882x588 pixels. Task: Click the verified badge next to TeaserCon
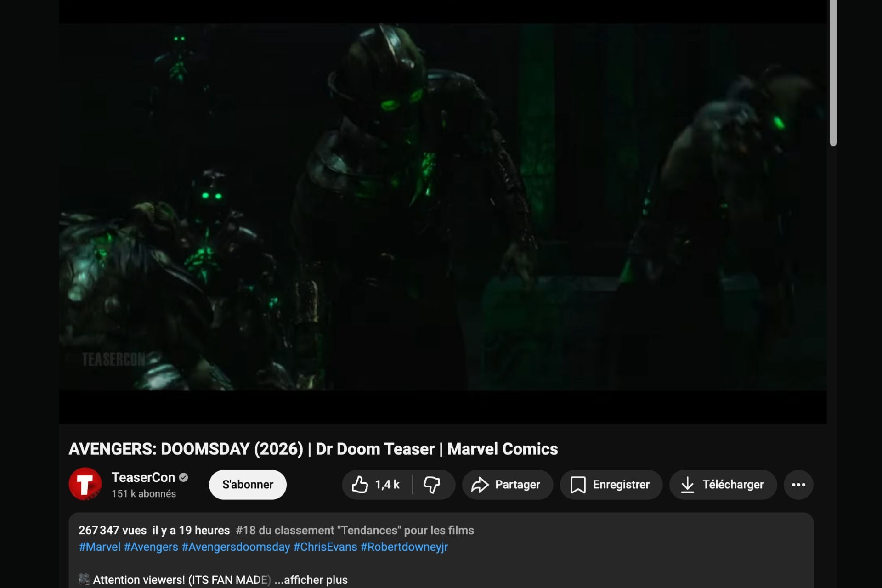coord(183,478)
